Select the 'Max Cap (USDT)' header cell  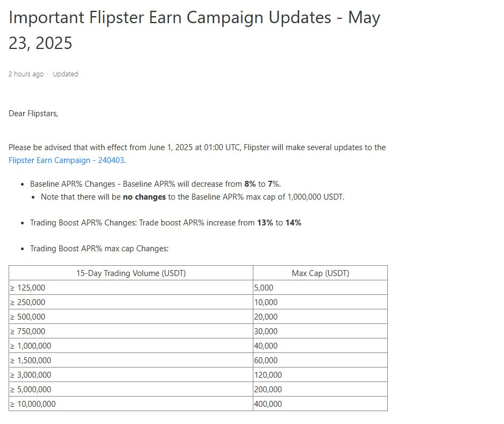(320, 273)
